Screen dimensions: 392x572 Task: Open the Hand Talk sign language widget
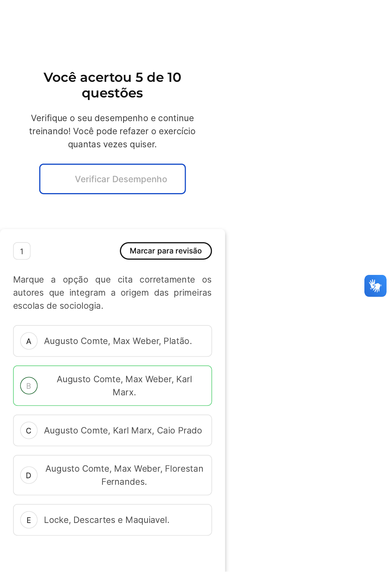click(375, 286)
